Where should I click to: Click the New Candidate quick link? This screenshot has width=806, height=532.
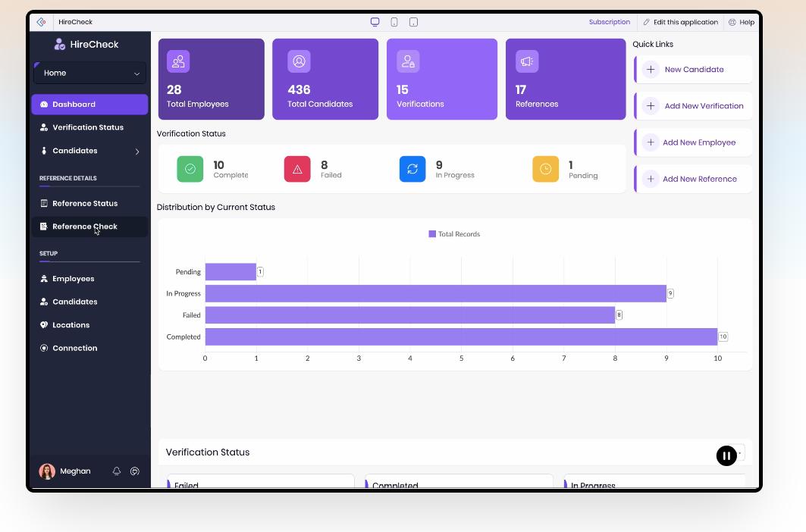pos(694,69)
